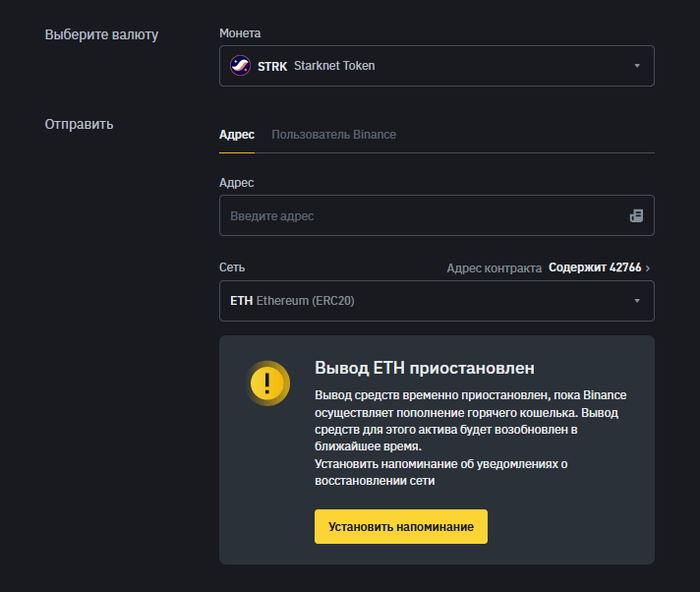
Task: Click the Установить напоминание button
Action: (x=401, y=527)
